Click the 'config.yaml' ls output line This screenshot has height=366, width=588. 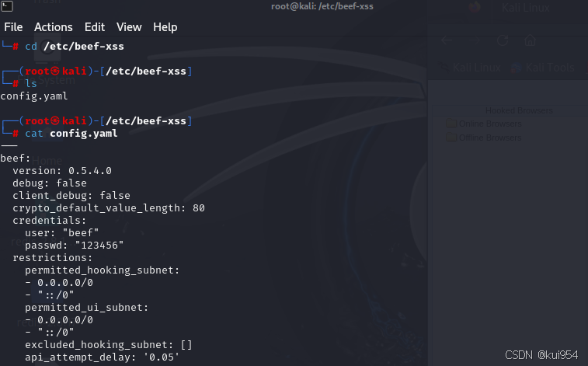point(34,96)
